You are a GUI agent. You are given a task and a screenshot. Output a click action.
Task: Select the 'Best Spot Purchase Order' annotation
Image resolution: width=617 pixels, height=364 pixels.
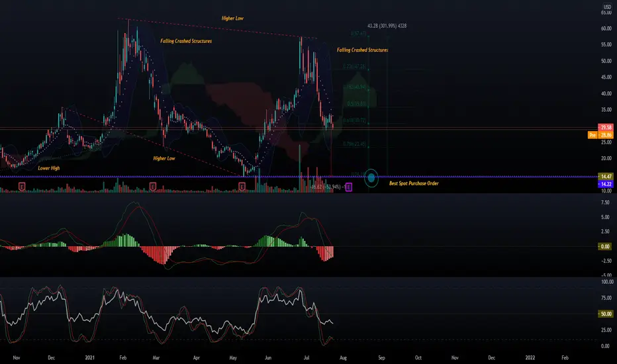click(414, 183)
